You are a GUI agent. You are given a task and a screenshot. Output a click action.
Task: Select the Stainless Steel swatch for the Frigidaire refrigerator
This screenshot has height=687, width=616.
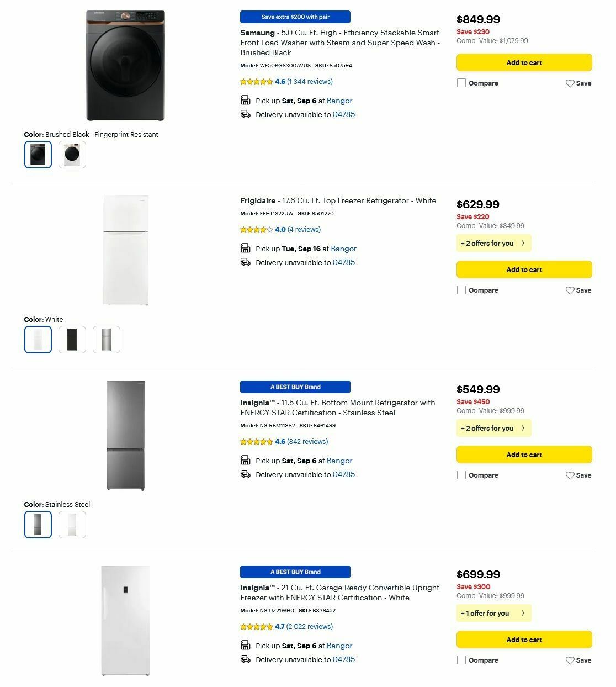pos(106,339)
